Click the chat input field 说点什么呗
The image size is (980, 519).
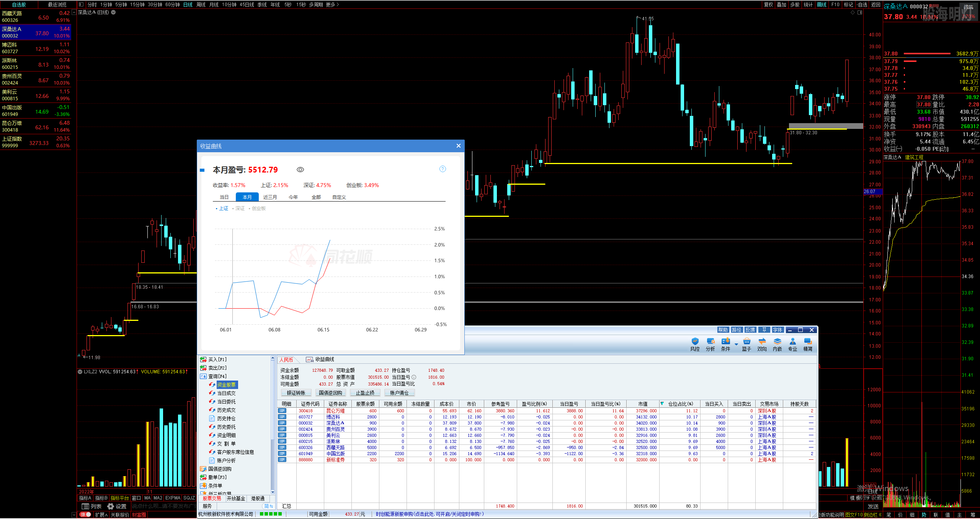pyautogui.click(x=164, y=506)
